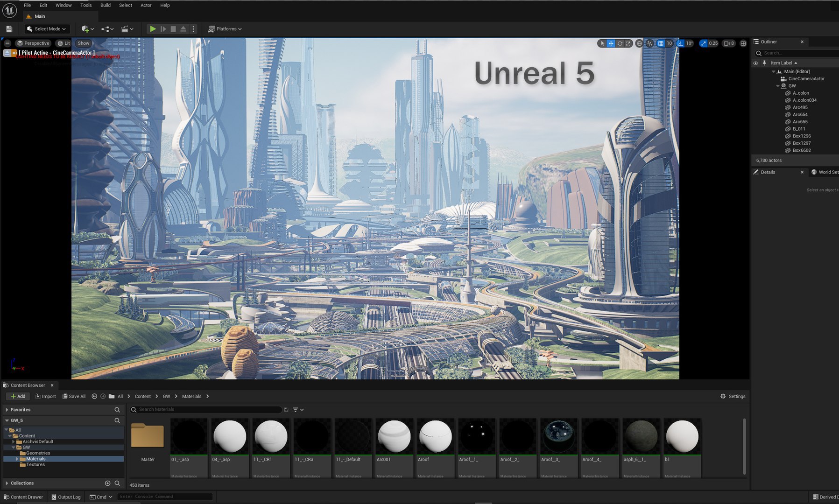Viewport: 839px width, 504px height.
Task: Open the cinematics clapperboard dropdown
Action: point(127,29)
